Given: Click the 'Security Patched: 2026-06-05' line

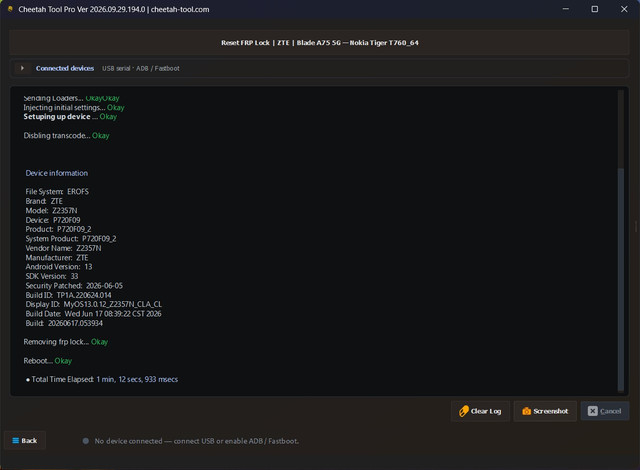Looking at the screenshot, I should point(74,286).
